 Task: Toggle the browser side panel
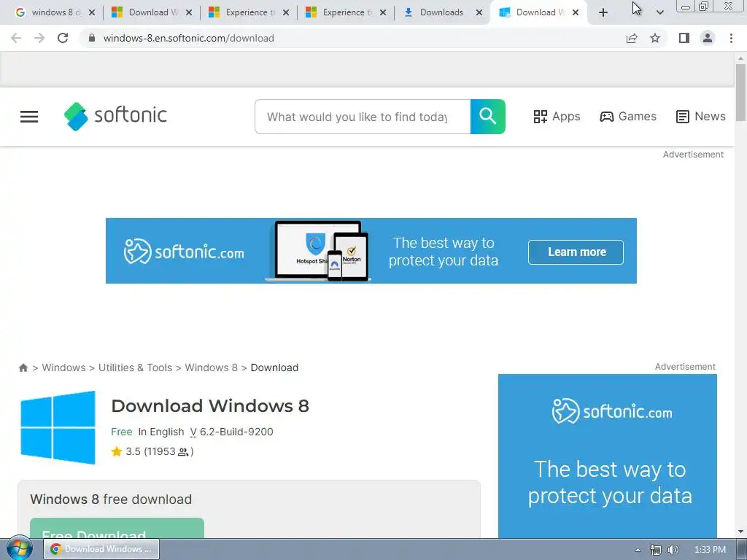(684, 38)
